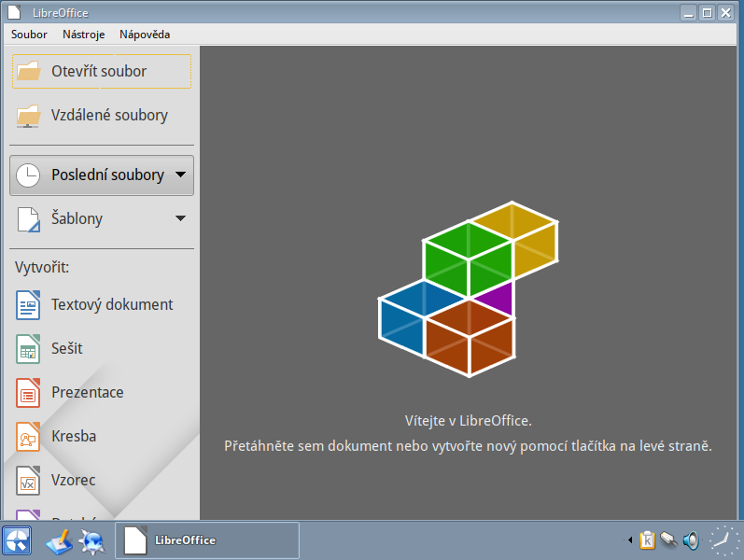Click the LibreOffice document icon in title bar
Image resolution: width=744 pixels, height=560 pixels.
(x=14, y=12)
